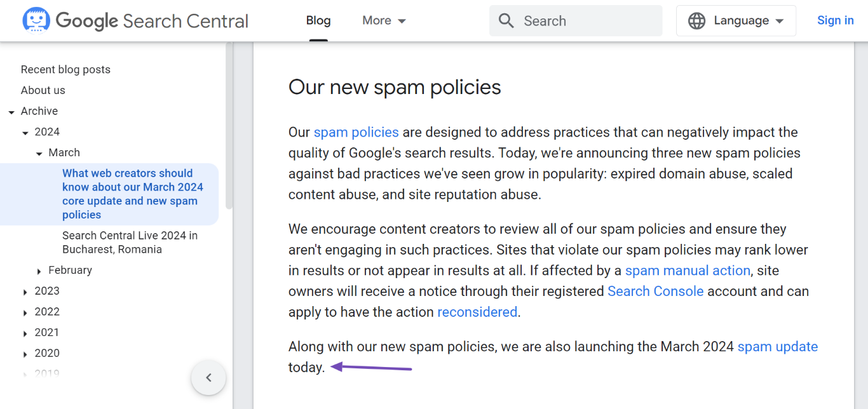Screen dimensions: 868x409
Task: Click the 'reconsidered' link
Action: click(477, 312)
